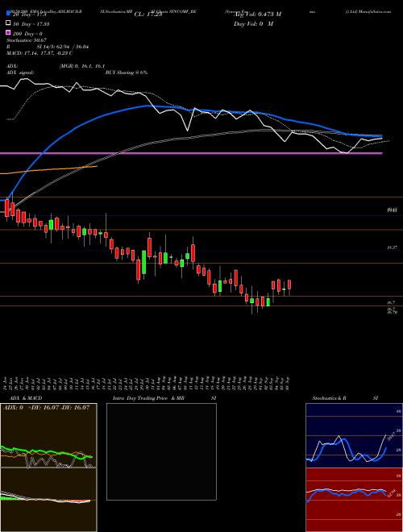Click the 16.7 price axis label

391,302
